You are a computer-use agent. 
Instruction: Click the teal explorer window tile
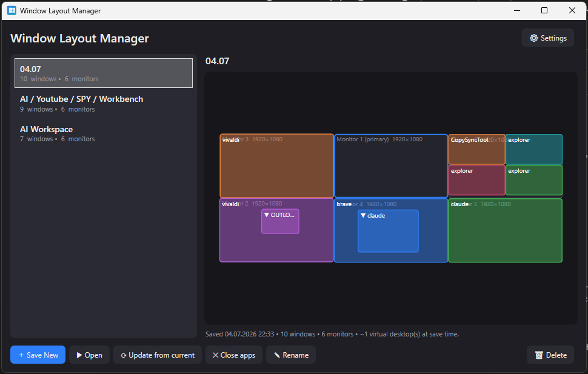coord(533,149)
